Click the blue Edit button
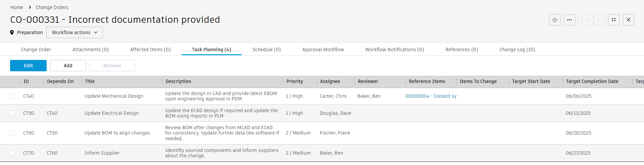644x165 pixels. coord(28,66)
